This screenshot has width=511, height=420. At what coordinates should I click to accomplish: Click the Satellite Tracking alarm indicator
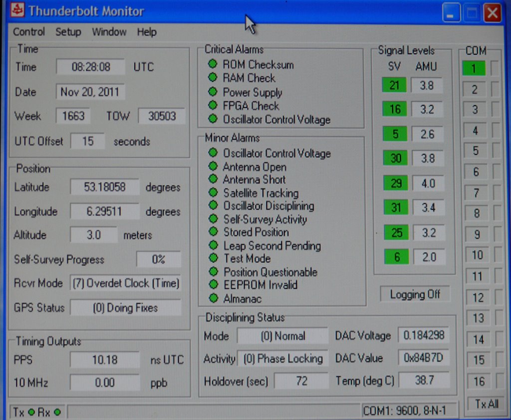(213, 192)
